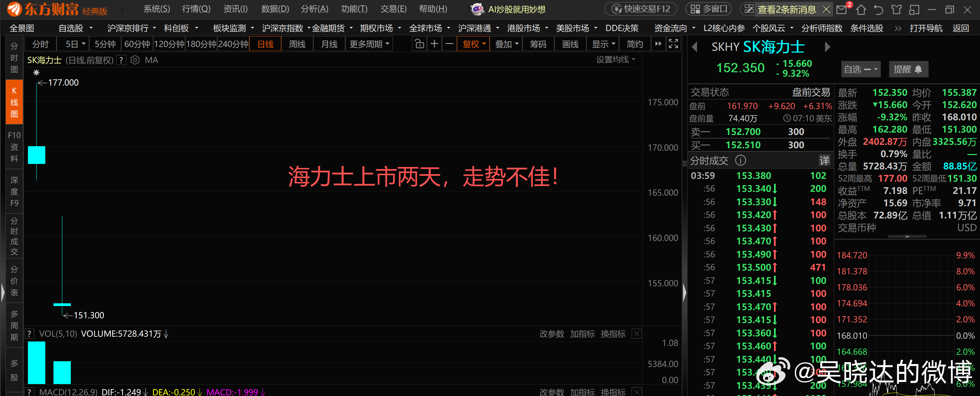Screen dimensions: 980x396
Task: Click the first-day candlestick near 177.000
Action: (36, 155)
